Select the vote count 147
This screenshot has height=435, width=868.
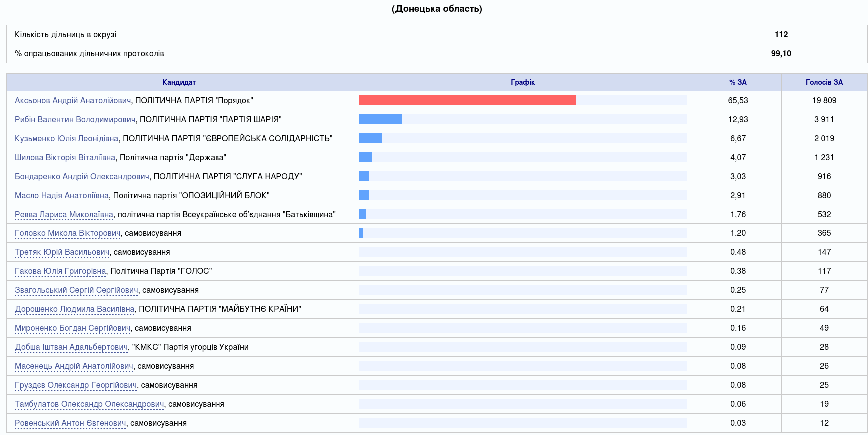(824, 252)
